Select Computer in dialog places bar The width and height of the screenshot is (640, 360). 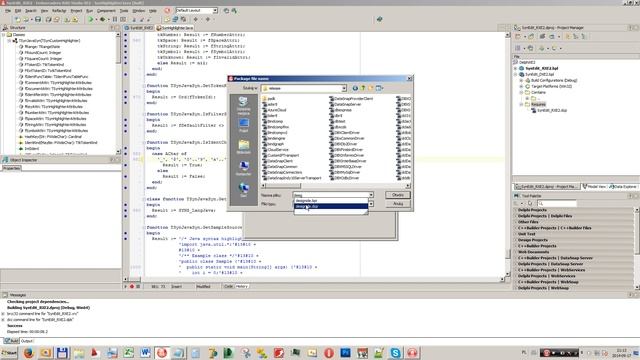click(x=244, y=168)
